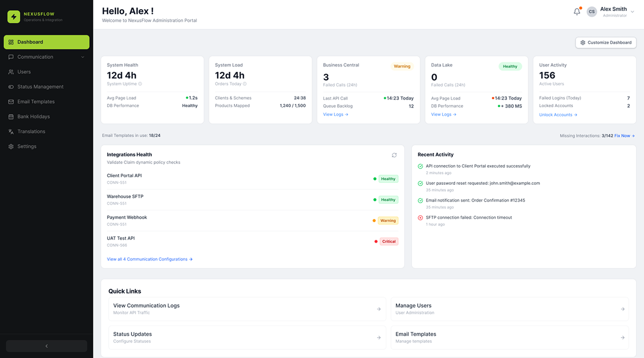Open Settings in the sidebar

47,146
